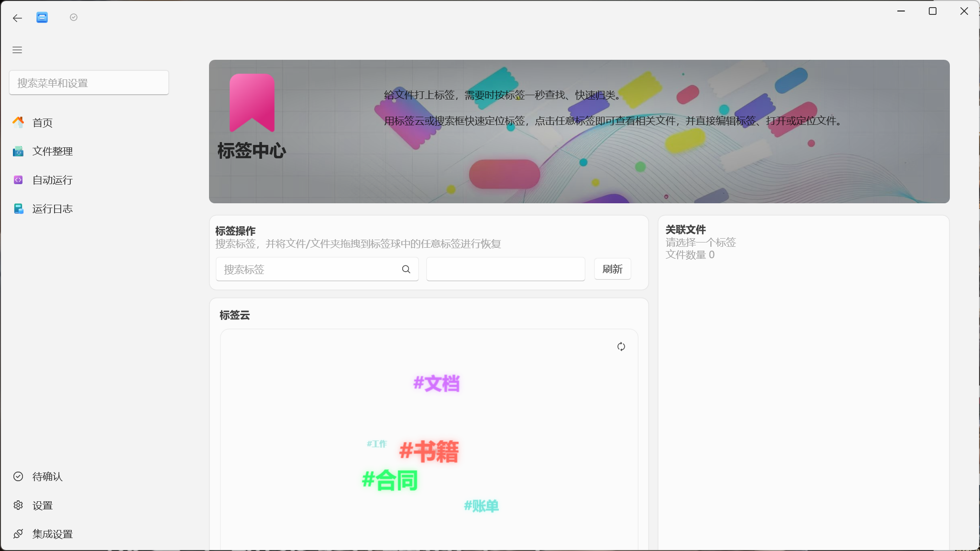Click the tag cloud refresh arrows icon
The height and width of the screenshot is (551, 980).
[x=621, y=347]
